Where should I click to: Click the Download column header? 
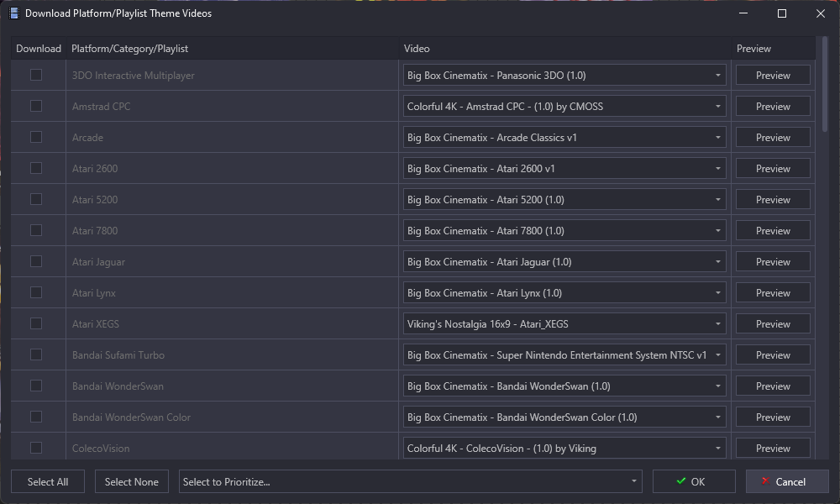[x=39, y=48]
